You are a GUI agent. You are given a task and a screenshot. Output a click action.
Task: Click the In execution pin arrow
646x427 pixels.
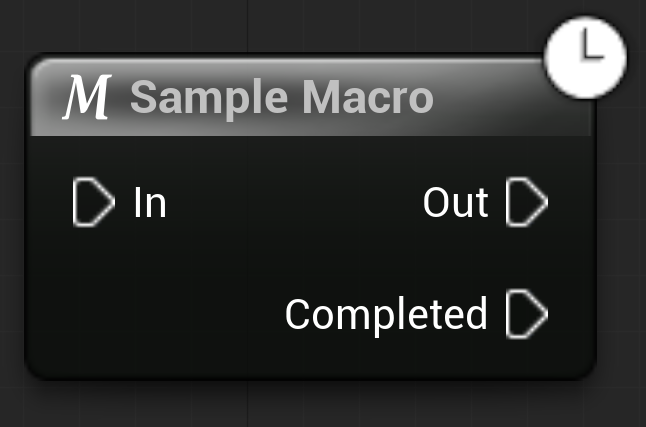pyautogui.click(x=94, y=202)
